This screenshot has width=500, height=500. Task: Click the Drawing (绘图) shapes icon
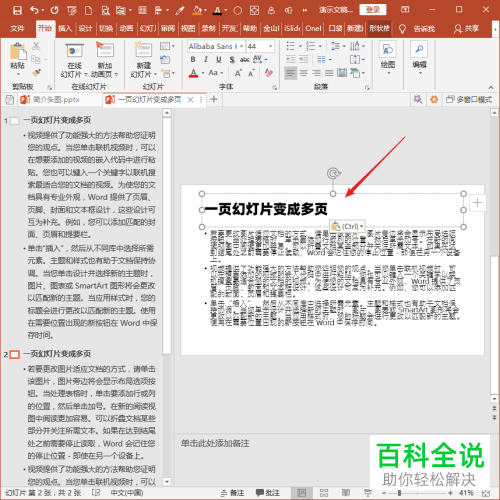click(x=388, y=49)
